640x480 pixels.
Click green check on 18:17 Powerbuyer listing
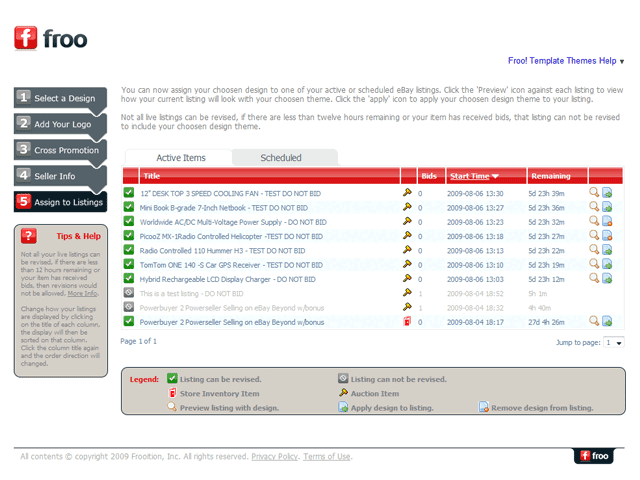[129, 321]
